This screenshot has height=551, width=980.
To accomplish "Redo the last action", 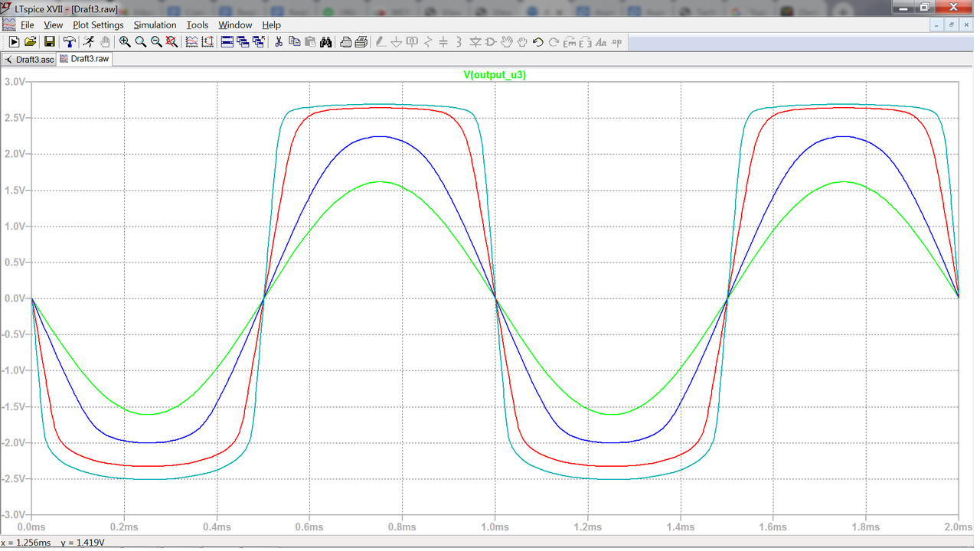I will [554, 41].
